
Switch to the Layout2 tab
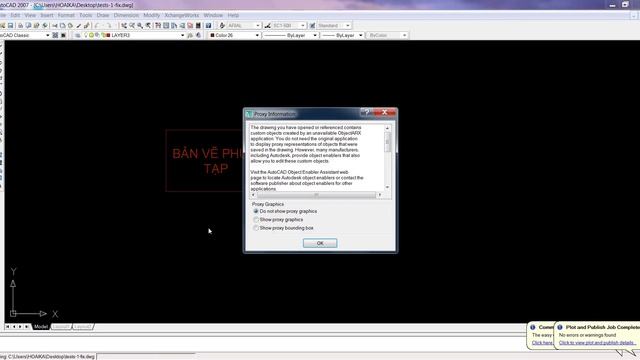pos(83,327)
